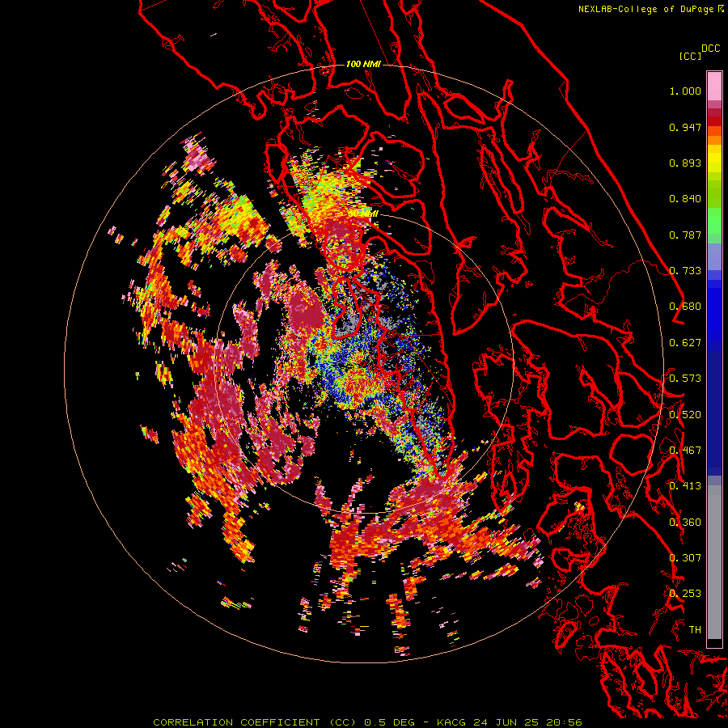Select the 1.000 value on the legend
The width and height of the screenshot is (728, 728).
pyautogui.click(x=685, y=91)
